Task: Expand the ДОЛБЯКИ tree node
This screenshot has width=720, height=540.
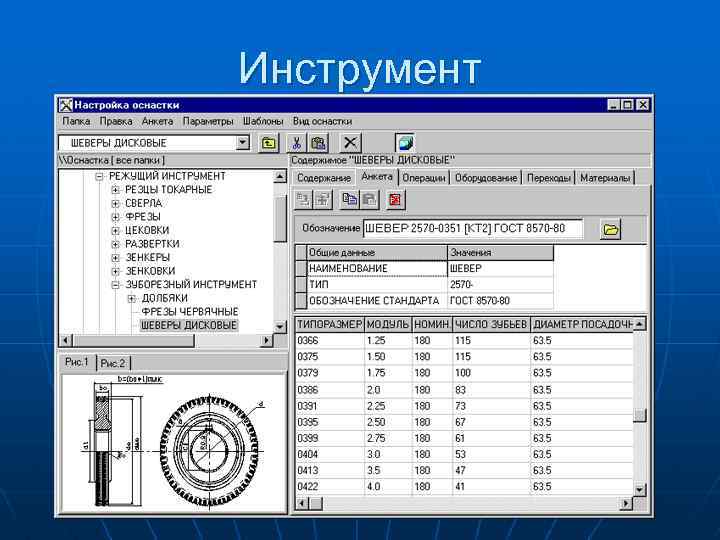Action: point(132,298)
